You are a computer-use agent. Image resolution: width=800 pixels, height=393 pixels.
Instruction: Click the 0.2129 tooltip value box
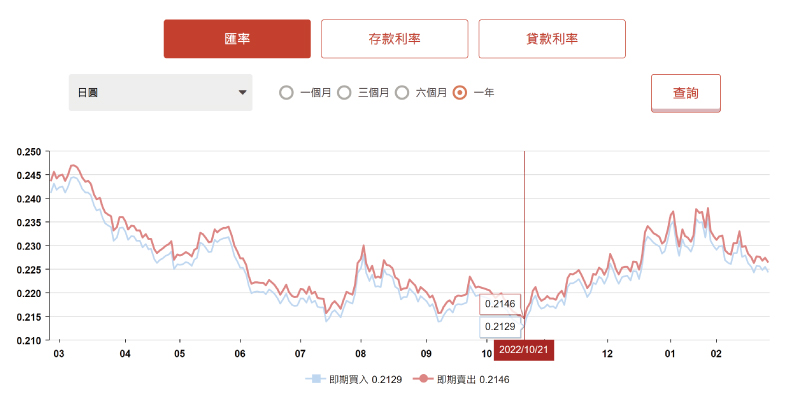tap(500, 326)
